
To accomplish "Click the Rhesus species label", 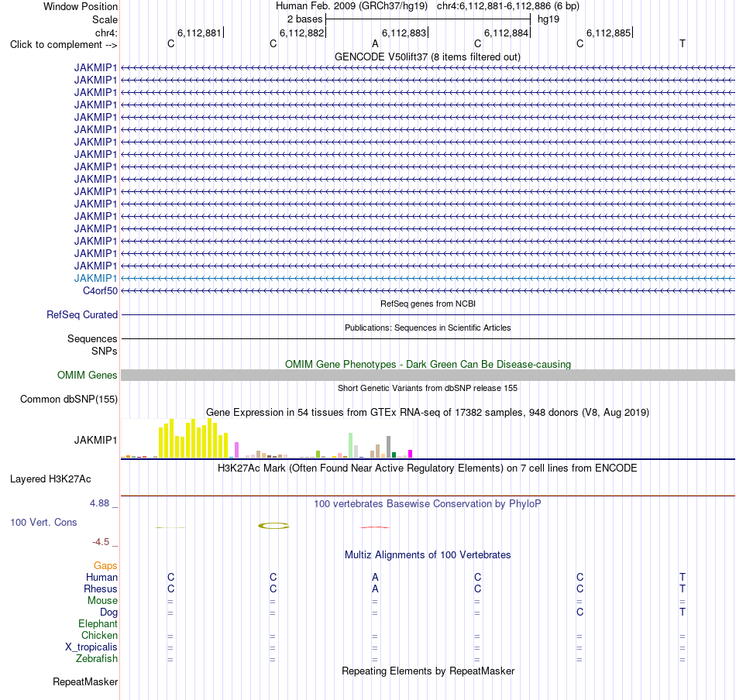I will tap(101, 589).
